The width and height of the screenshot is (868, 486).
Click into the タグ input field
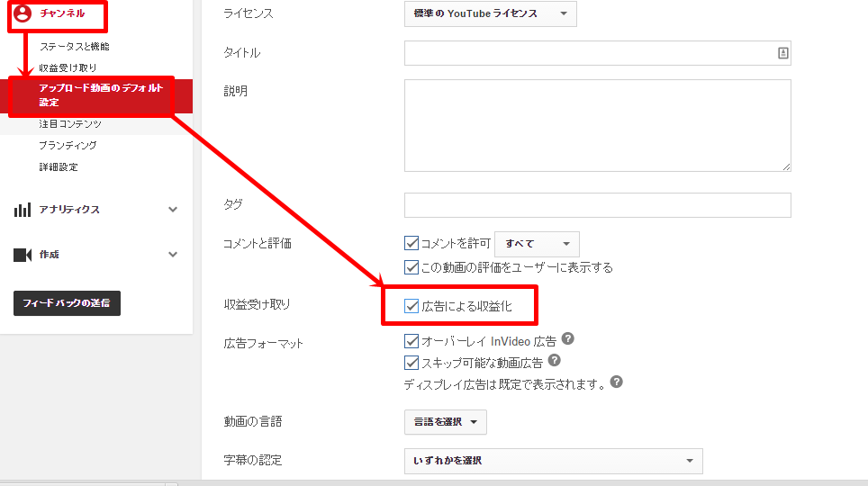click(x=597, y=205)
